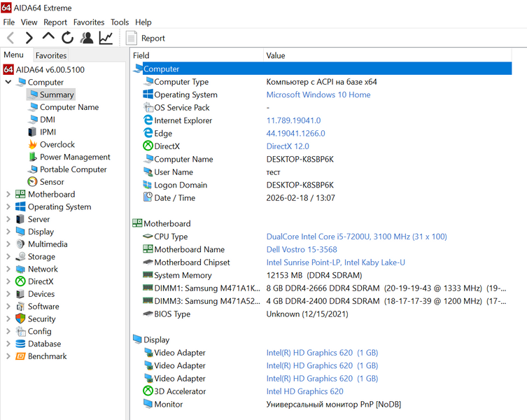Viewport: 527px width, 420px height.
Task: Switch to the Menu tab in sidebar
Action: point(13,55)
